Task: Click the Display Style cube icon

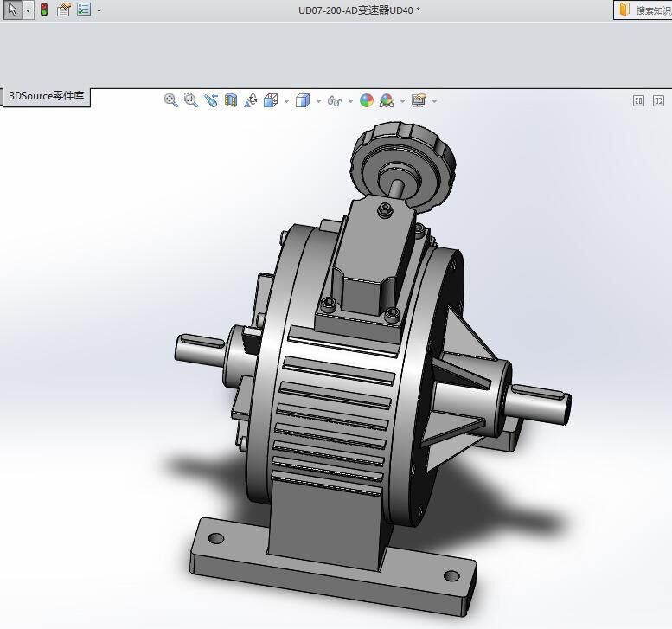Action: click(303, 100)
